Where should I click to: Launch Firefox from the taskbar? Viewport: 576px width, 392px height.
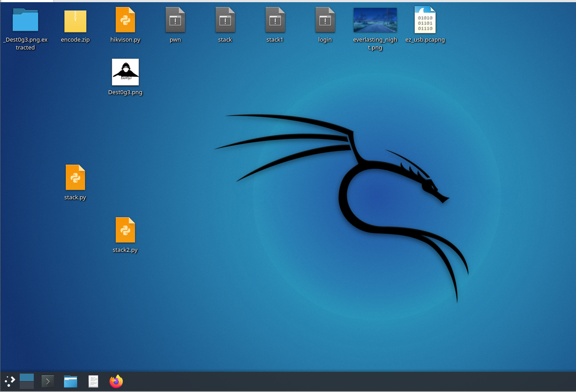116,381
